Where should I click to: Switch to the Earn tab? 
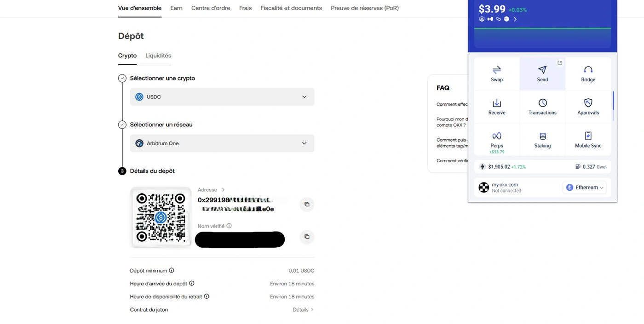tap(176, 8)
